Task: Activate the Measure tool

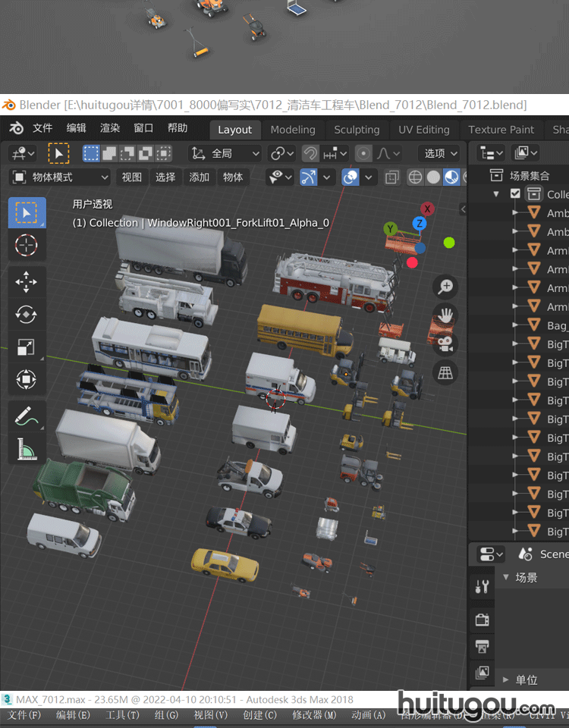Action: (27, 450)
